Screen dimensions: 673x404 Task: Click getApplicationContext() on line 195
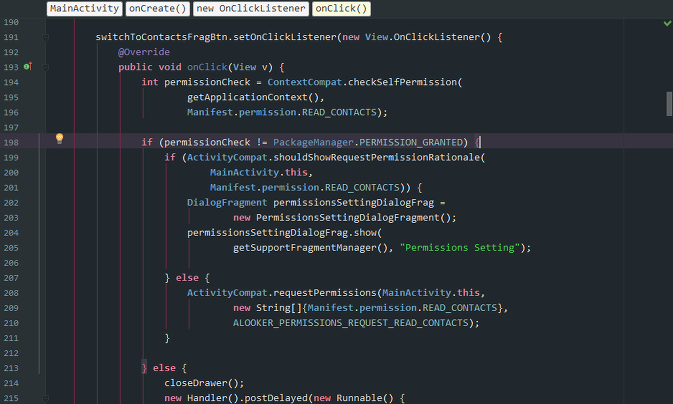point(253,97)
